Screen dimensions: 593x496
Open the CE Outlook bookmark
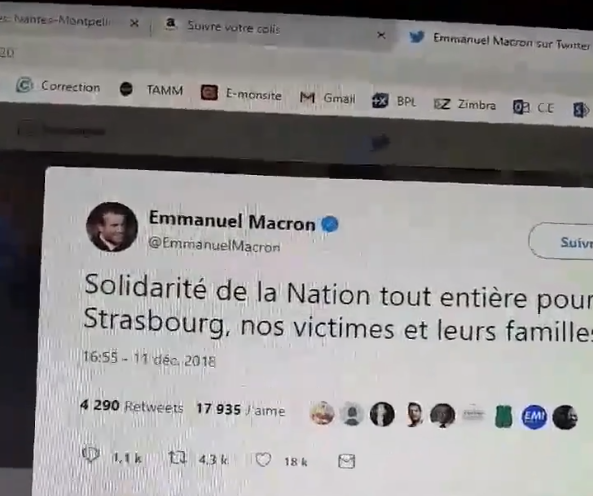click(533, 108)
